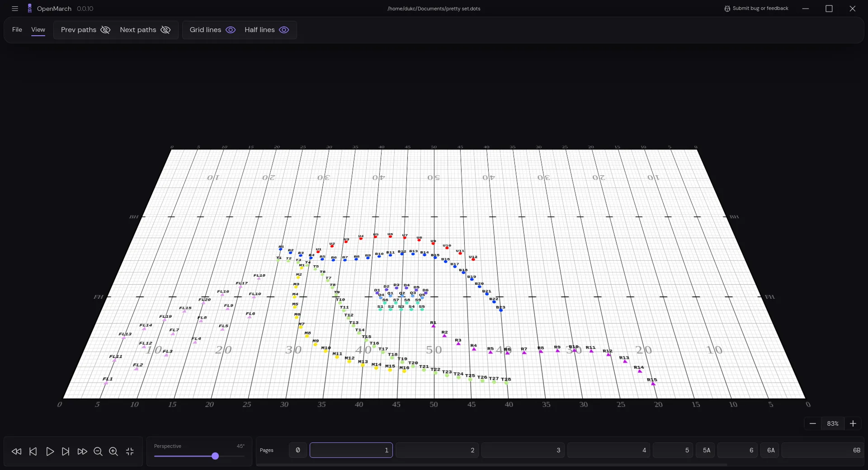Decrease zoom with the minus button
The height and width of the screenshot is (470, 868).
[x=812, y=423]
